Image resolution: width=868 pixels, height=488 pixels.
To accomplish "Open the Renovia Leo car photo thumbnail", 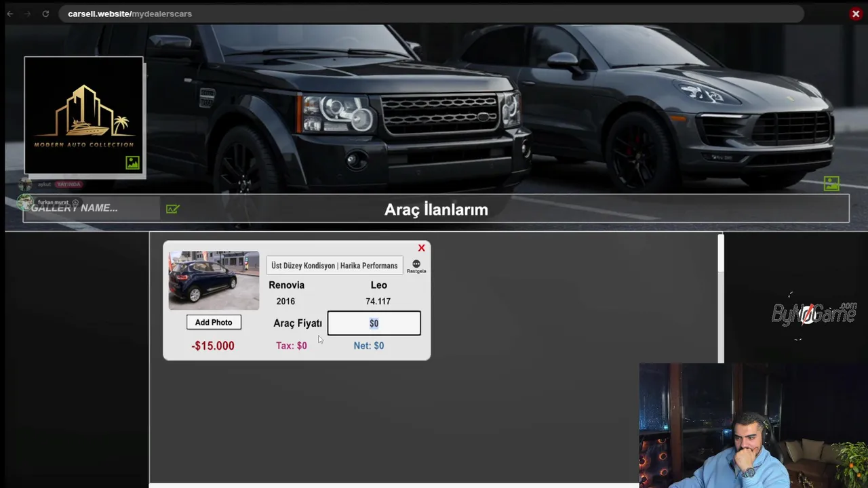I will (214, 281).
